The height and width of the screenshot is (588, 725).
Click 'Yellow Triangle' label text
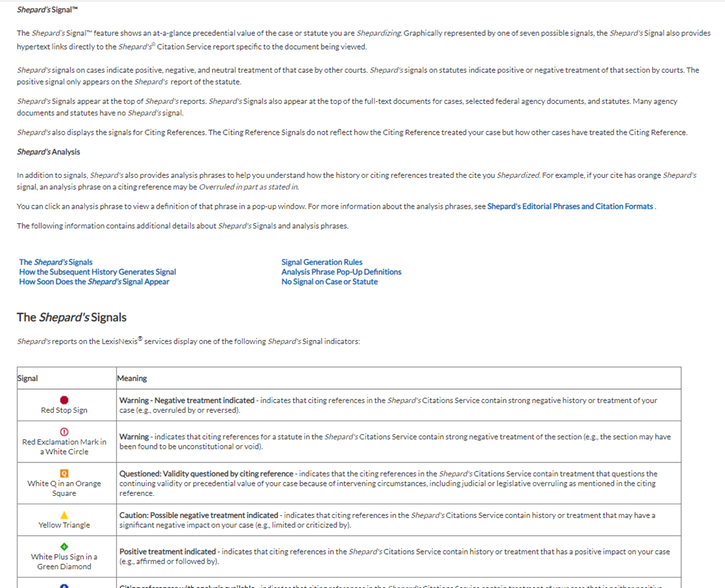click(x=64, y=525)
